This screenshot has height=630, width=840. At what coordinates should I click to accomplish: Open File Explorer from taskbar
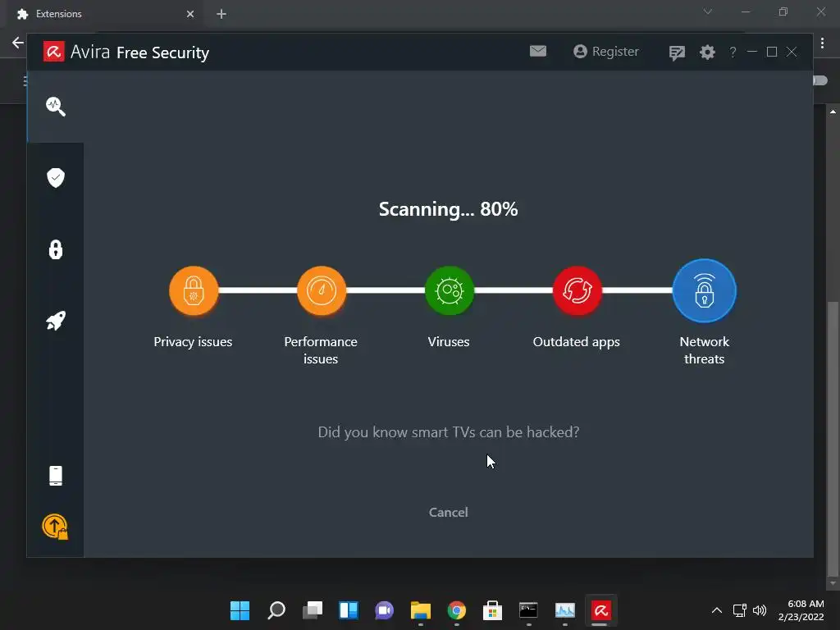point(421,610)
